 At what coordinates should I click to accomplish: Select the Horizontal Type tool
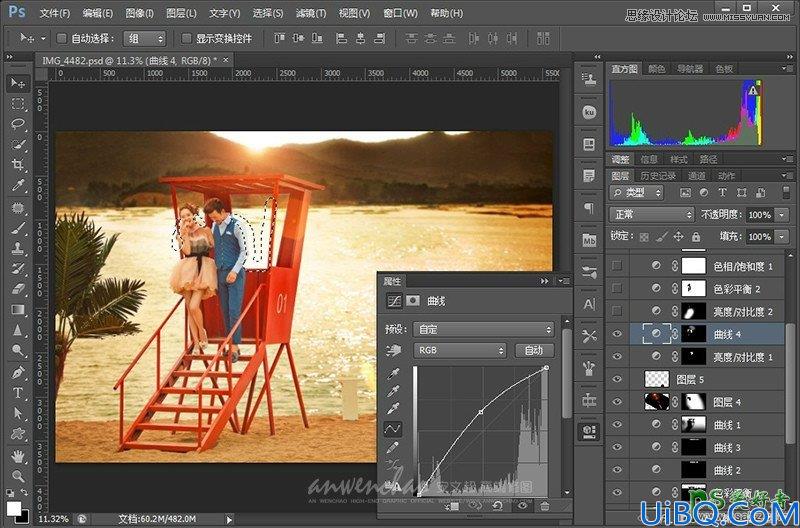[18, 392]
